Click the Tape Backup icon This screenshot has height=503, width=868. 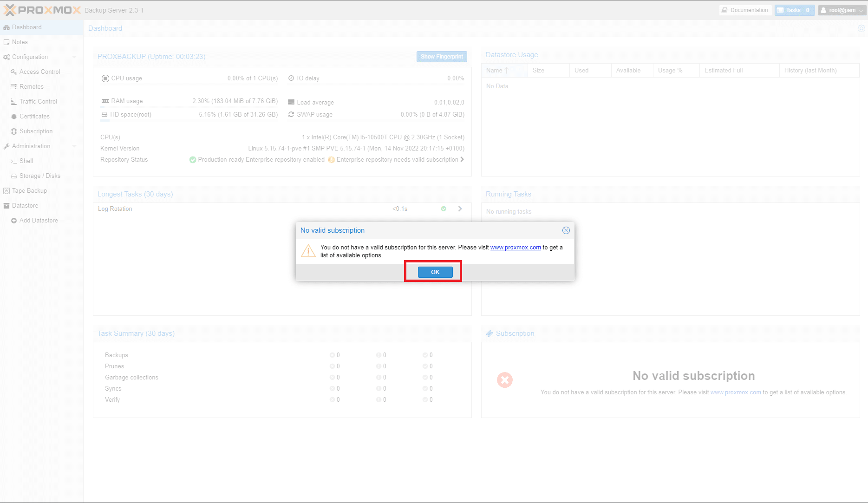point(7,191)
